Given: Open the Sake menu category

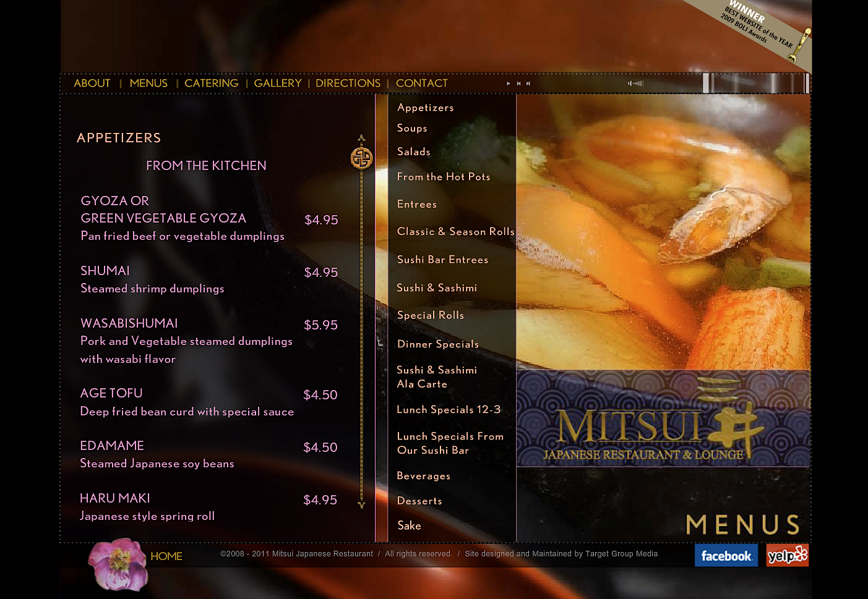Looking at the screenshot, I should [x=409, y=525].
